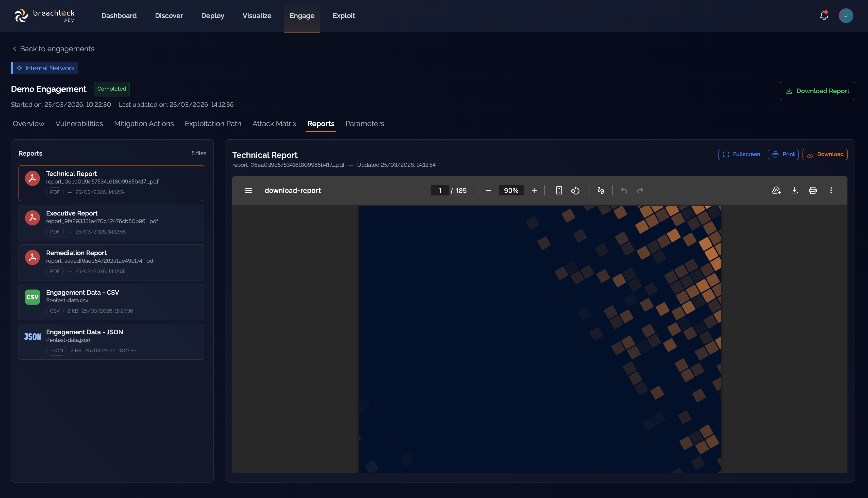Switch to the Attack Matrix tab
Viewport: 868px width, 498px height.
[274, 123]
